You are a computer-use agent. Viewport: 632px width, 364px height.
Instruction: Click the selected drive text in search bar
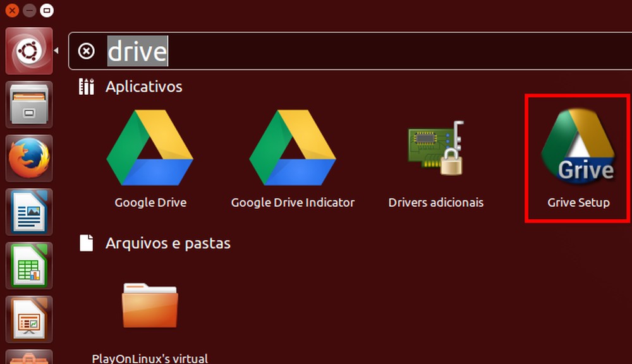tap(137, 51)
